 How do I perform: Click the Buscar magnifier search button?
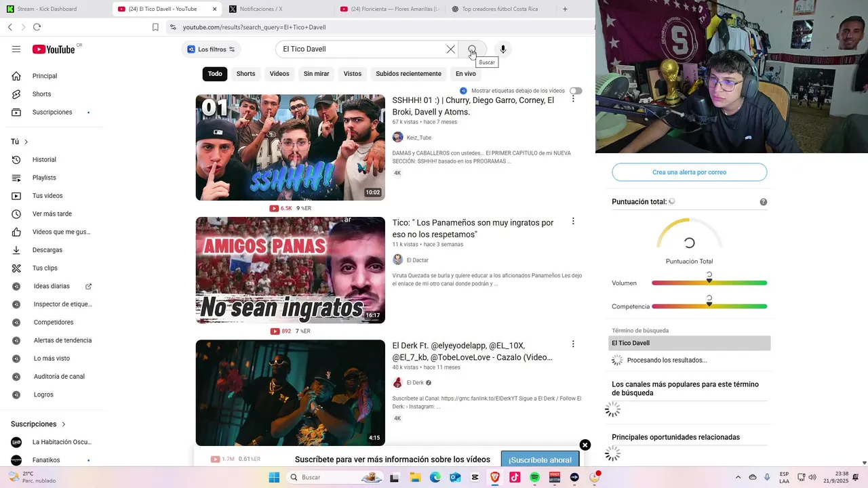click(x=472, y=49)
